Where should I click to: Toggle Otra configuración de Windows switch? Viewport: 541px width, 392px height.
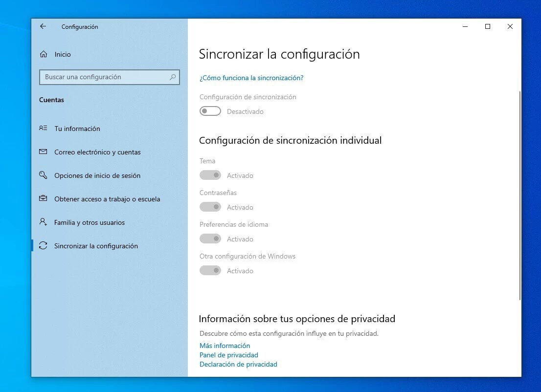[210, 271]
